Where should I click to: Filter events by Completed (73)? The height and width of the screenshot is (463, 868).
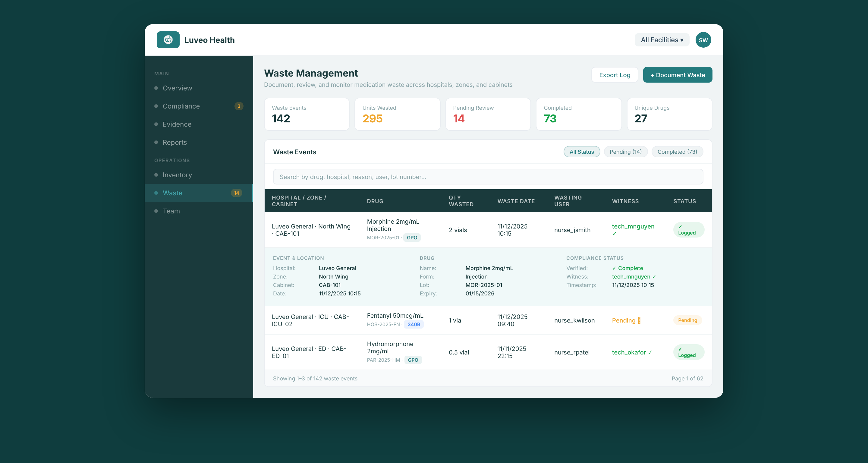pos(677,152)
